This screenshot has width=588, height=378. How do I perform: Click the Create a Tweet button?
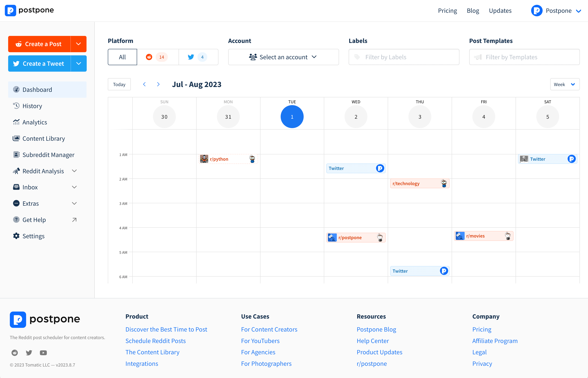(x=39, y=63)
